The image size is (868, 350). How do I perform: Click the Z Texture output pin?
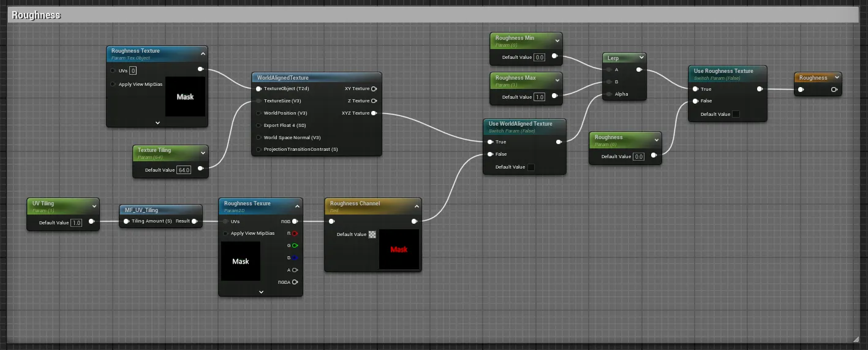374,101
